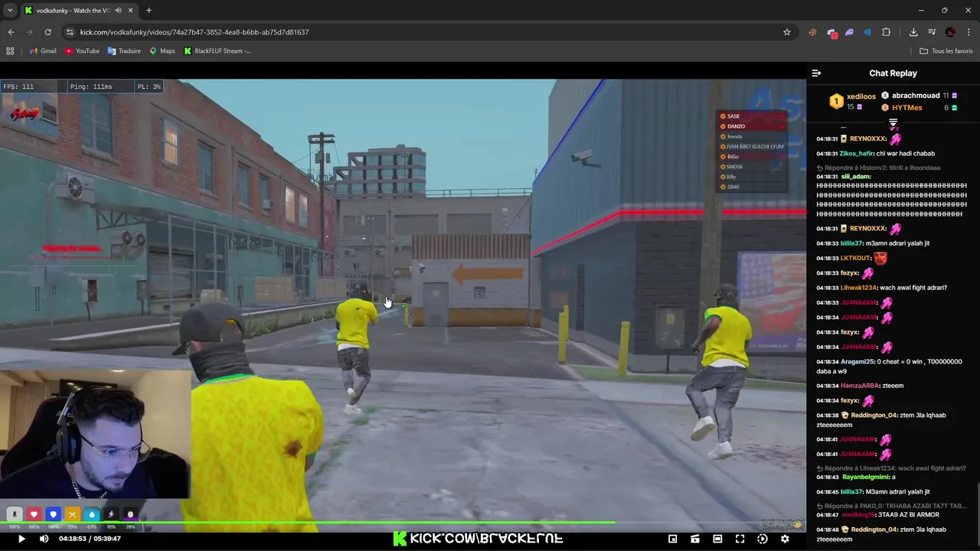This screenshot has height=551, width=980.
Task: Open the tab search dropdown
Action: 10,11
